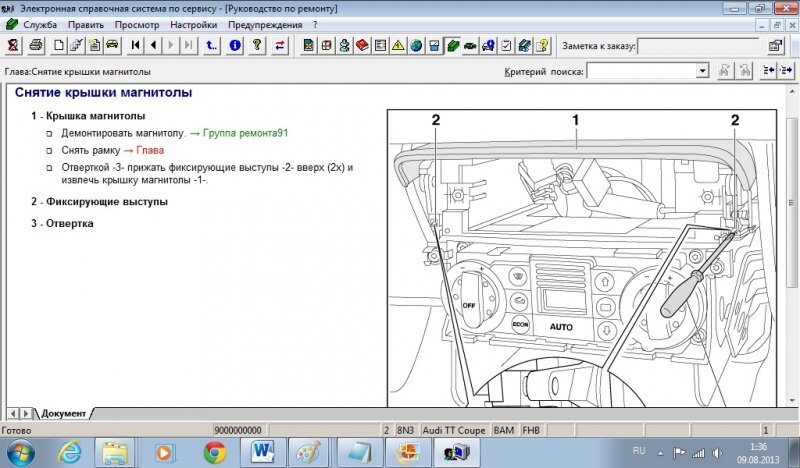Open Internet Explorer from taskbar

point(69,453)
